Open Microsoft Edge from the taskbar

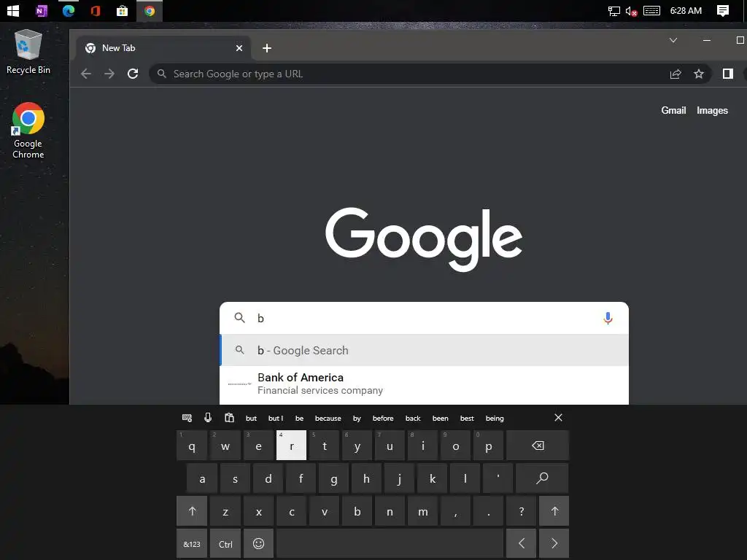[69, 10]
